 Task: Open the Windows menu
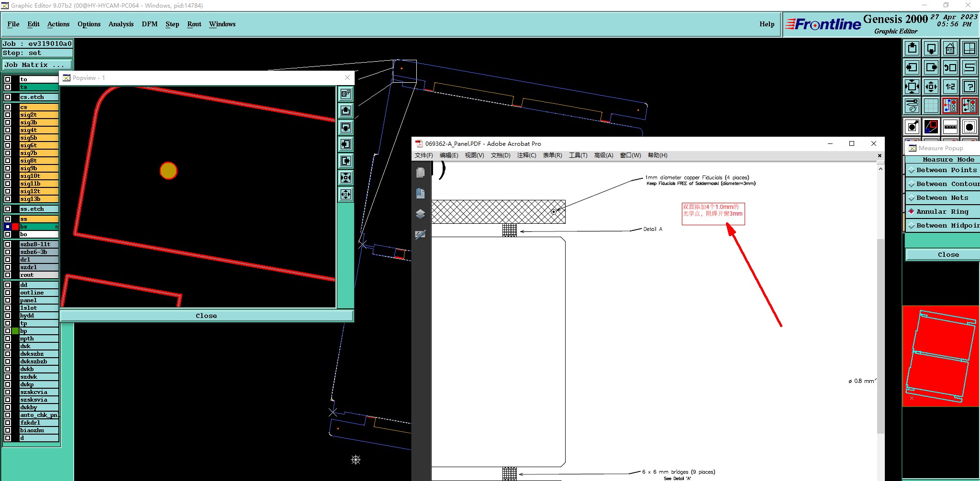click(x=223, y=24)
